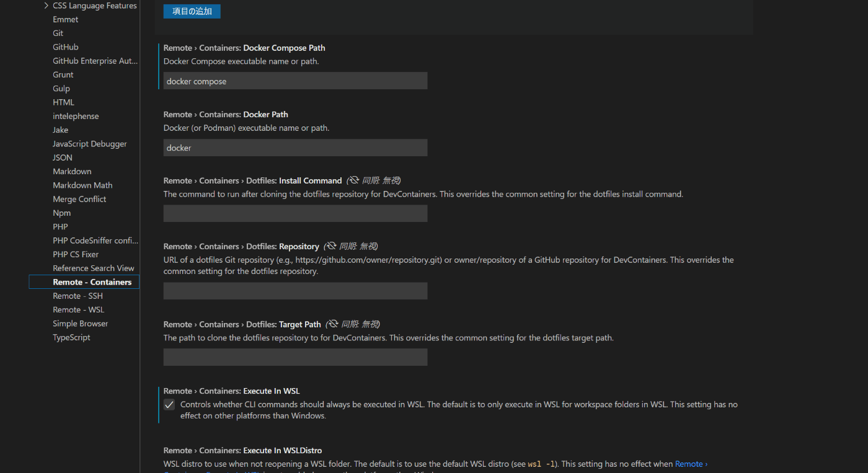Click the Docker Compose Path setting title
This screenshot has width=868, height=473.
pyautogui.click(x=244, y=48)
